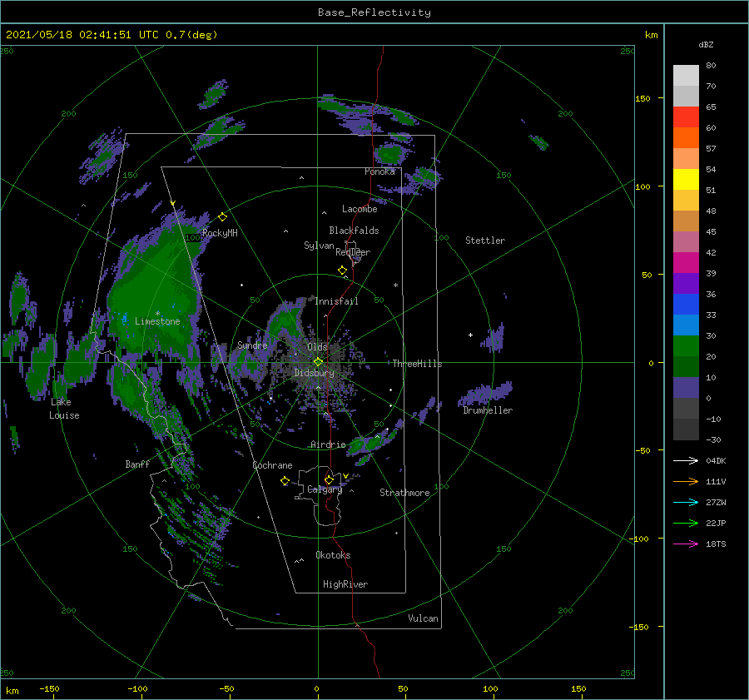Screen dimensions: 749x700
Task: Click the timestamp 2021/05/18 02:41:51 UTC
Action: pyautogui.click(x=82, y=35)
